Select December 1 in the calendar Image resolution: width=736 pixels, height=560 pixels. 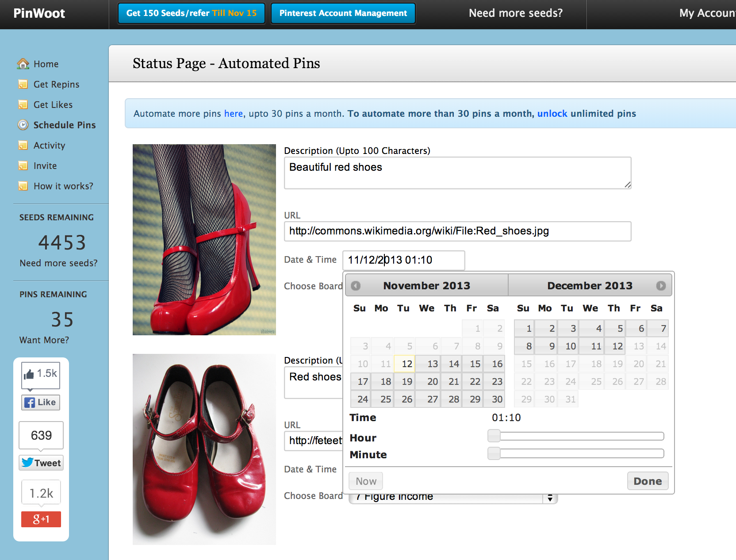tap(525, 329)
